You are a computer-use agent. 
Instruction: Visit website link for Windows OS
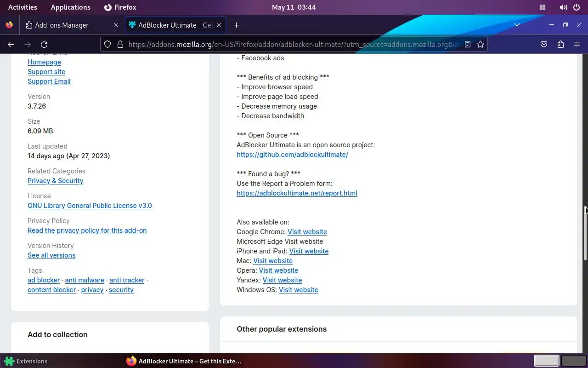299,290
